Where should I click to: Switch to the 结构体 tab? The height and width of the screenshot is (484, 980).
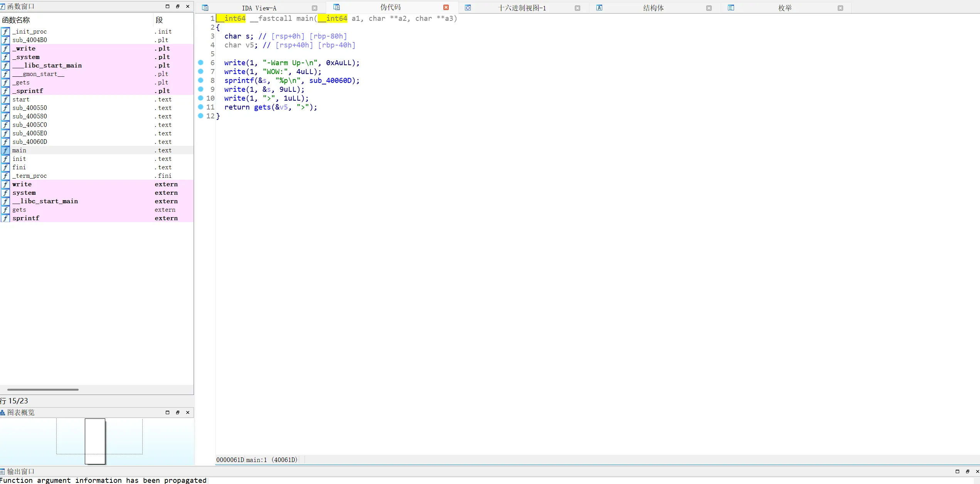(653, 8)
